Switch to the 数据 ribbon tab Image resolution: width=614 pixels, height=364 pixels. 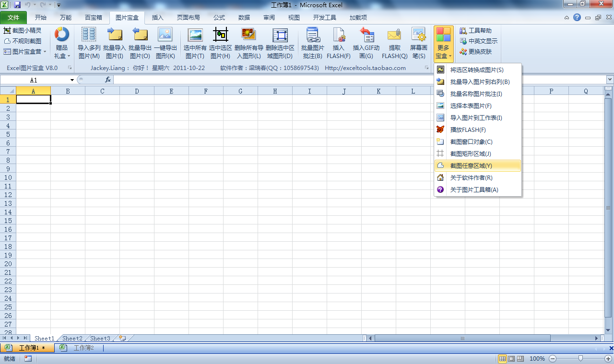click(244, 18)
